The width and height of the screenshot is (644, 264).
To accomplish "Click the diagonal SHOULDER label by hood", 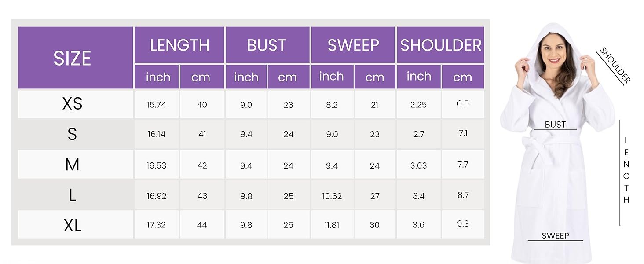I will pyautogui.click(x=615, y=66).
